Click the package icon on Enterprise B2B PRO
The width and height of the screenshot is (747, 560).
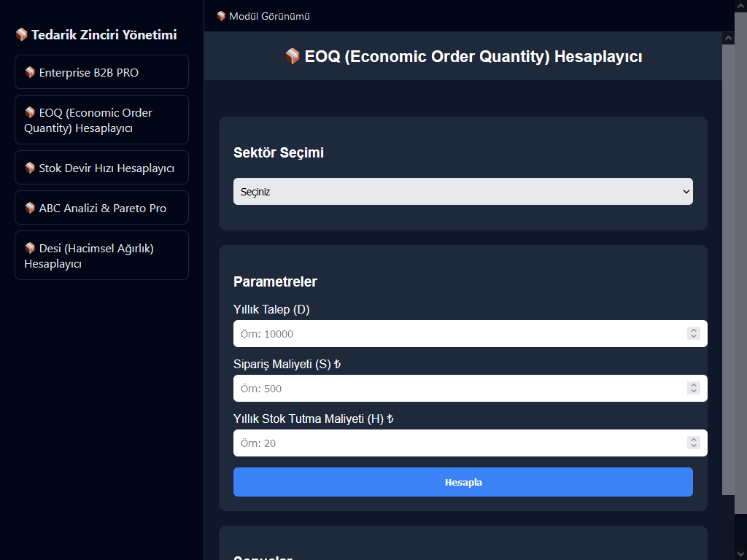(x=30, y=73)
